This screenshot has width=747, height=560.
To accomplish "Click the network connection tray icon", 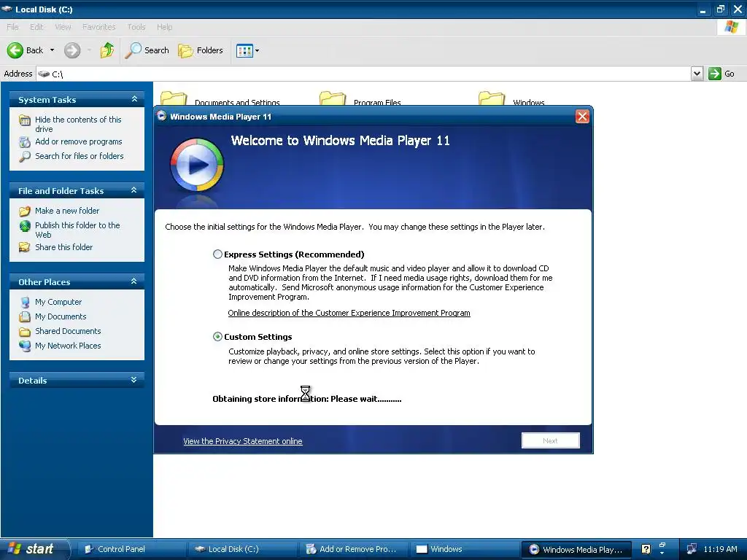I will pos(692,549).
